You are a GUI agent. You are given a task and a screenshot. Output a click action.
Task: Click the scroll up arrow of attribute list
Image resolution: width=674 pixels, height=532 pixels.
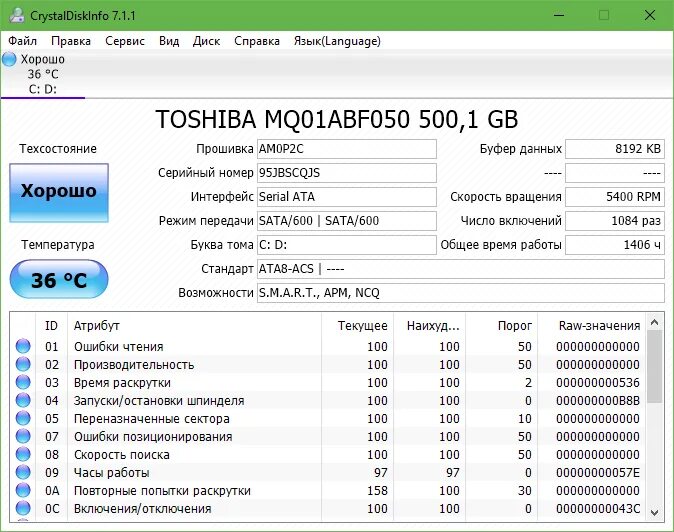[x=655, y=322]
